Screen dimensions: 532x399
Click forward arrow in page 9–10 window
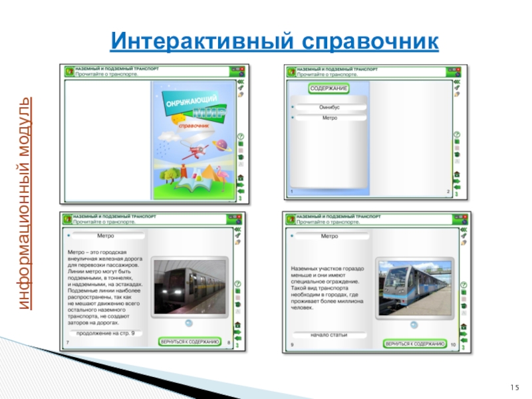(464, 334)
